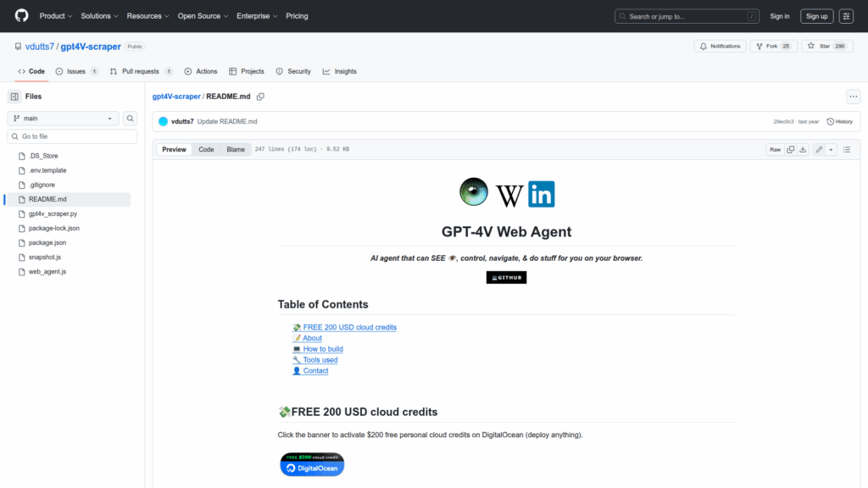Jump to Tools used section
Screen dimensions: 868x488
[x=315, y=360]
